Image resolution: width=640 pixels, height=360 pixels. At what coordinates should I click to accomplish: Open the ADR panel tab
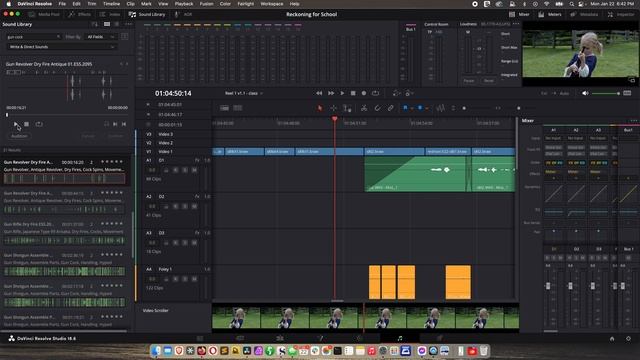tap(184, 14)
